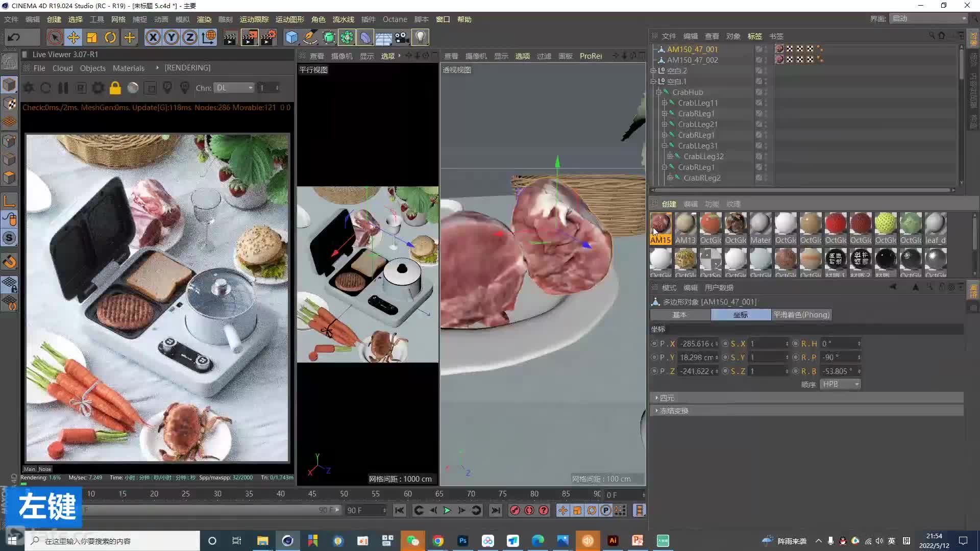Open the 渲染 main menu
980x551 pixels.
click(204, 19)
